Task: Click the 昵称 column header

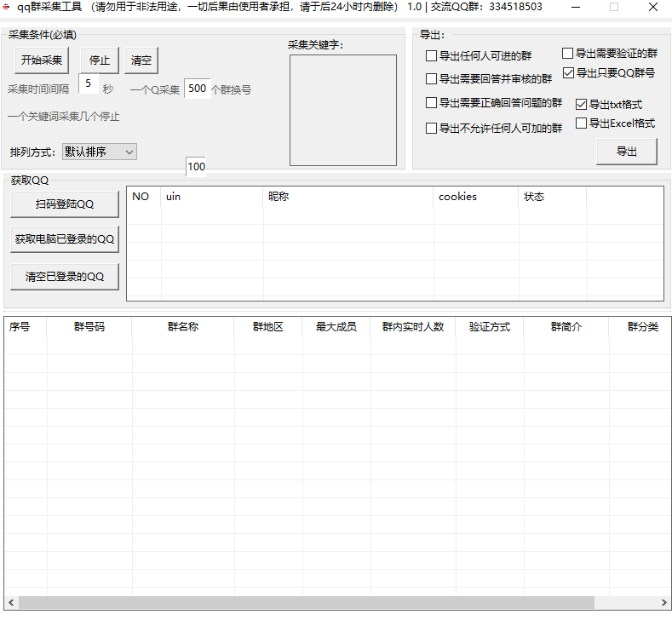Action: tap(348, 197)
